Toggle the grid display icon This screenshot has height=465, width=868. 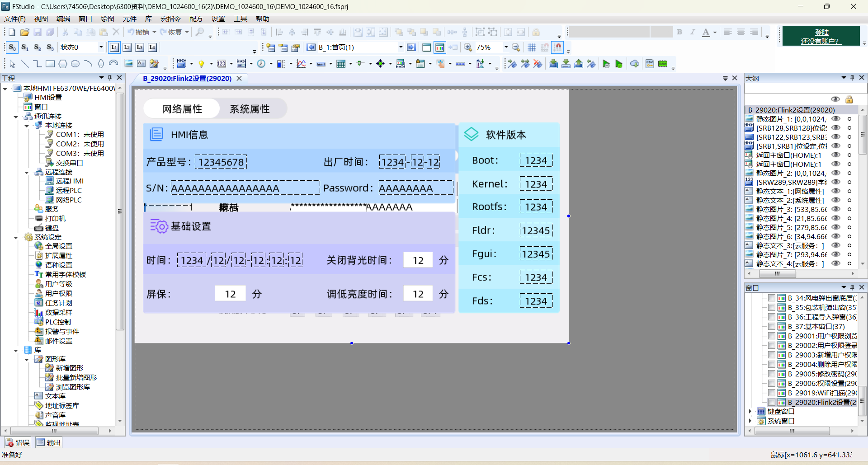click(x=532, y=47)
